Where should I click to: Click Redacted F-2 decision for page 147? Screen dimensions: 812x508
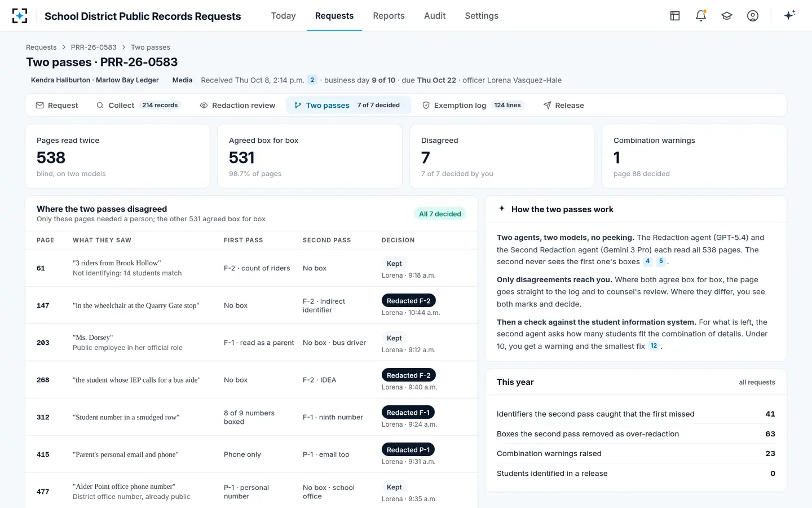[x=409, y=301]
